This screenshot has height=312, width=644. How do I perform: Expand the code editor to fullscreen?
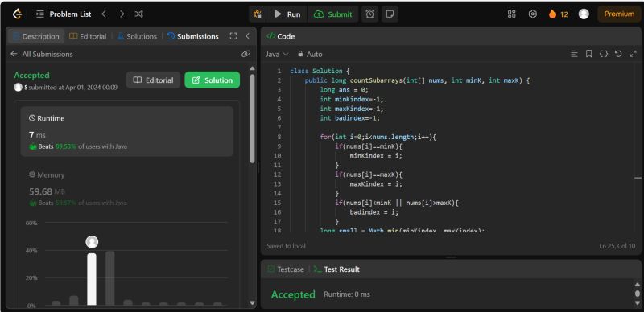[x=633, y=54]
